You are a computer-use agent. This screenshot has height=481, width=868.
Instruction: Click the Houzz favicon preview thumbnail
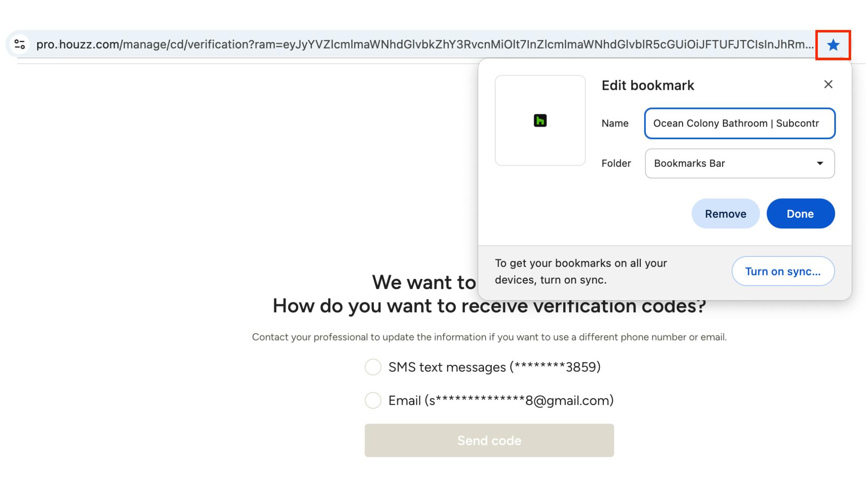(540, 121)
